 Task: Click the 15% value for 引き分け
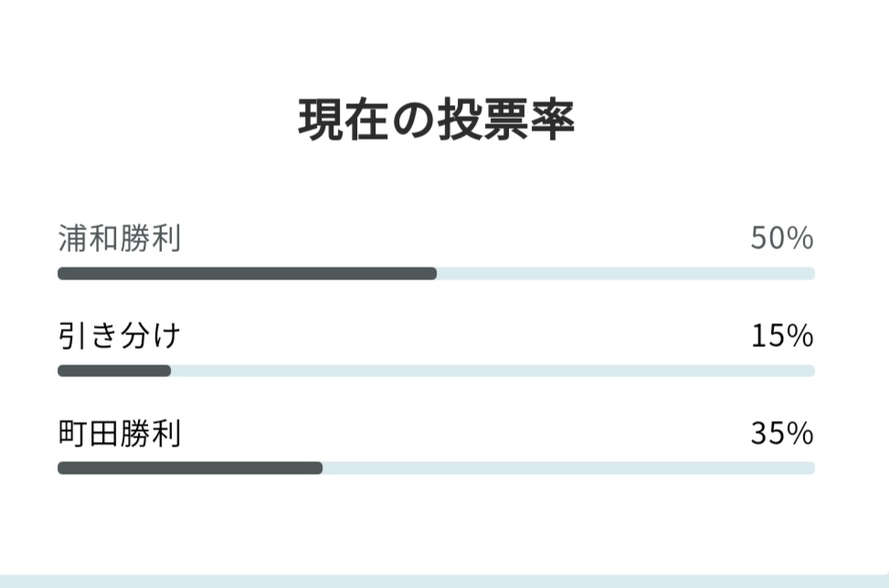(782, 335)
